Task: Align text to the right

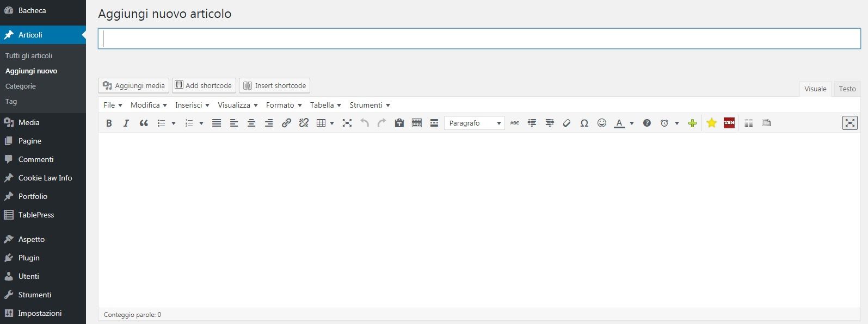Action: pyautogui.click(x=269, y=123)
